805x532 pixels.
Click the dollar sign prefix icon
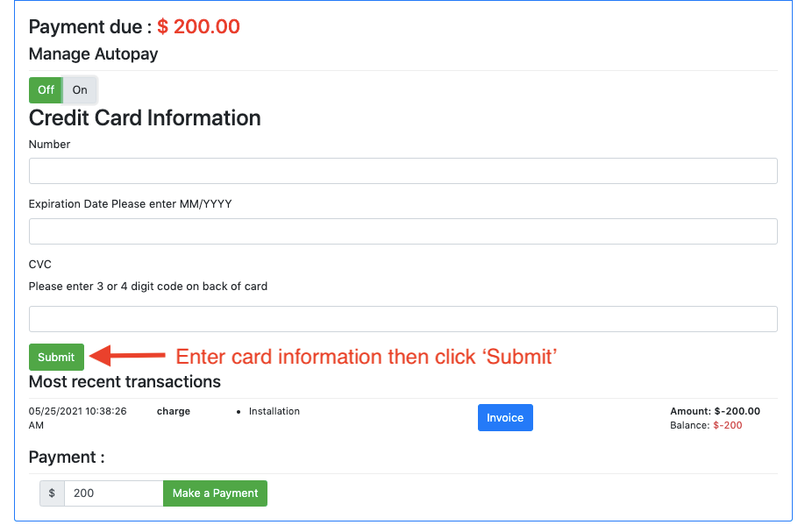pos(52,493)
